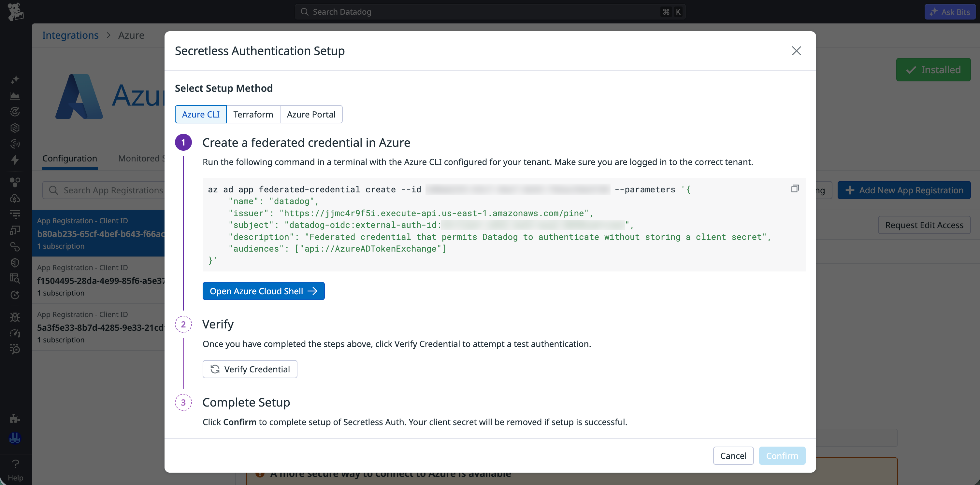Click the Datadog dog logo
Viewport: 980px width, 485px height.
[16, 12]
